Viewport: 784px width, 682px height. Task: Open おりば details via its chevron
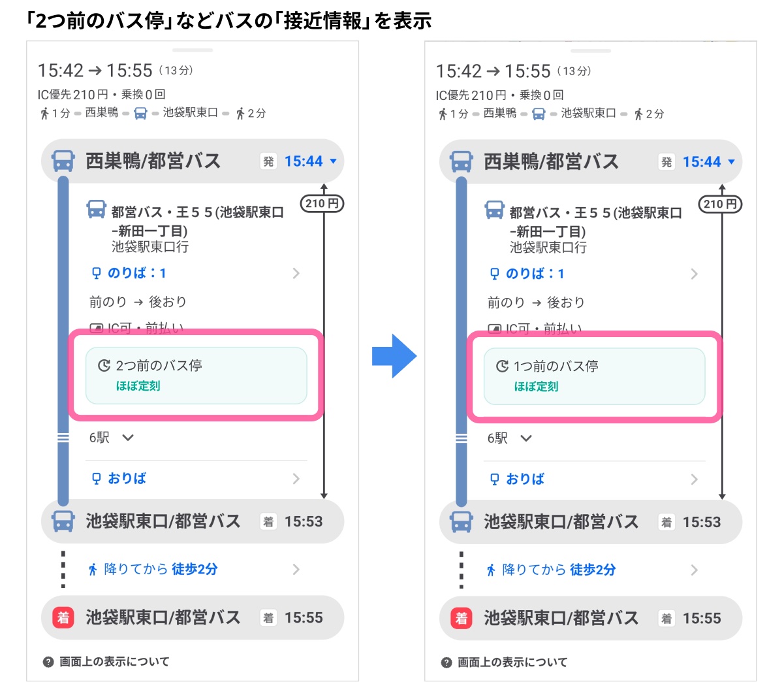[x=296, y=478]
